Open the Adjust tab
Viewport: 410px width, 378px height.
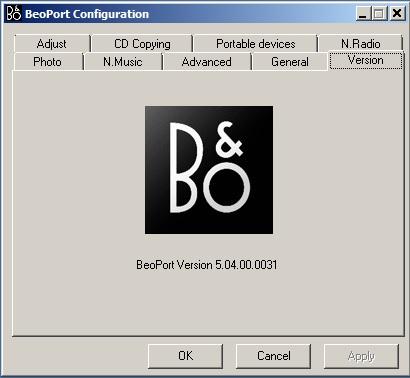point(52,43)
